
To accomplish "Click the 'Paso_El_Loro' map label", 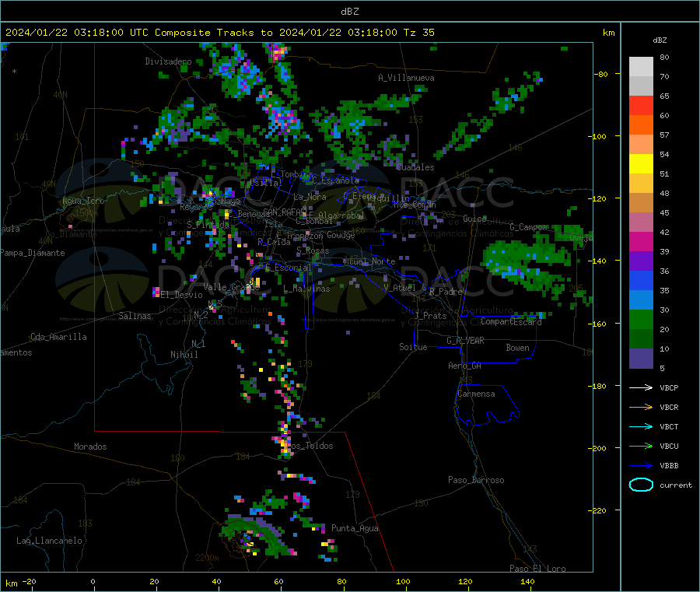I will 537,569.
